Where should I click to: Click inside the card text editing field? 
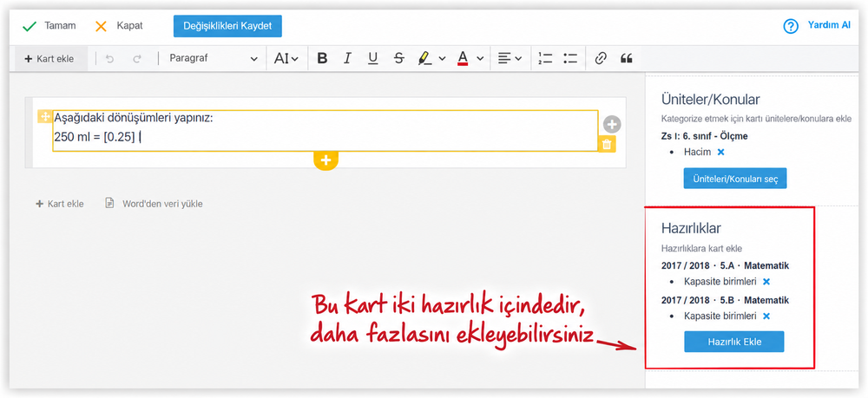click(x=325, y=130)
